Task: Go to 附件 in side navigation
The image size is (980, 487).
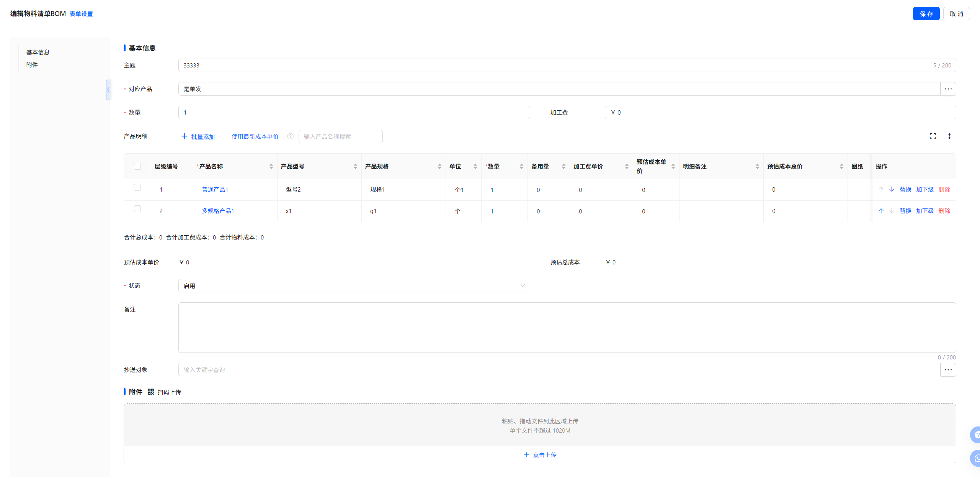Action: pyautogui.click(x=32, y=65)
